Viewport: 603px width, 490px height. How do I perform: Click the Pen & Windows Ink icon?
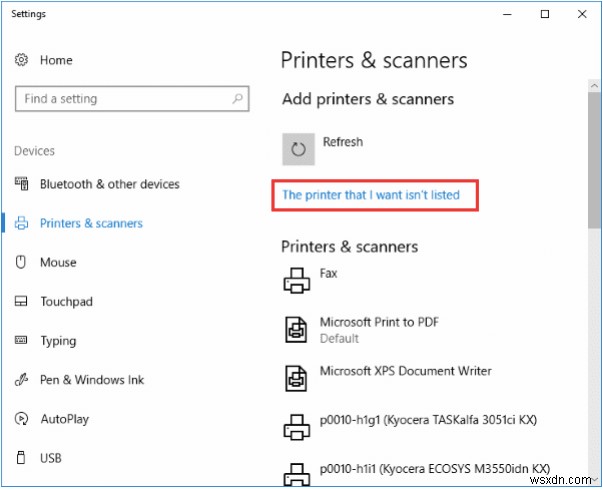(x=21, y=380)
